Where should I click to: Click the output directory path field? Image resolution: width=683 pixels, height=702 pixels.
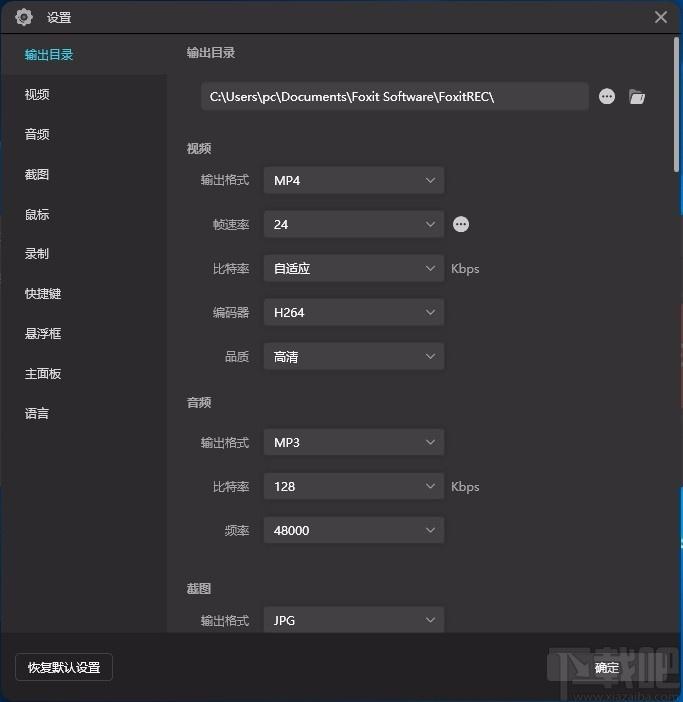[395, 96]
